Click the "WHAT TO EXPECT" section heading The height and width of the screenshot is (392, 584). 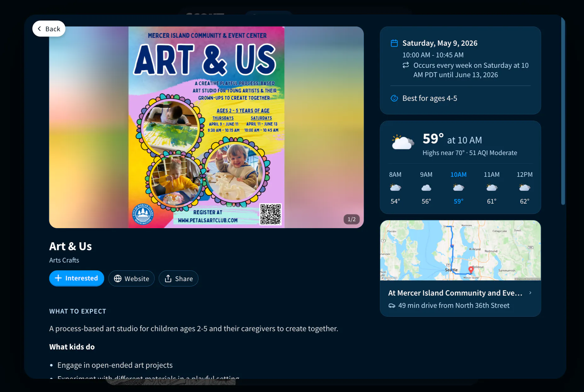[x=78, y=311]
